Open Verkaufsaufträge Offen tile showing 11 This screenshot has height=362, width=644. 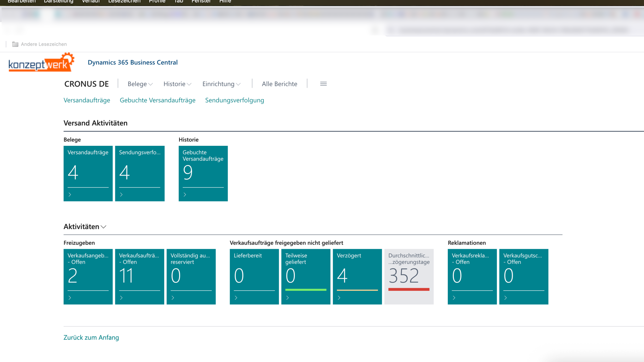(140, 276)
